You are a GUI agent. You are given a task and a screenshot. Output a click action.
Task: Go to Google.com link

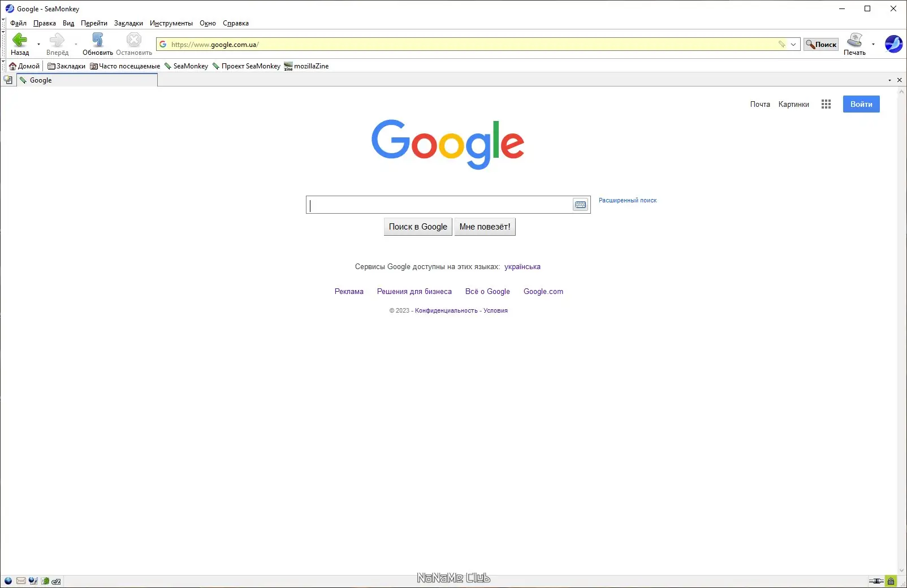543,292
